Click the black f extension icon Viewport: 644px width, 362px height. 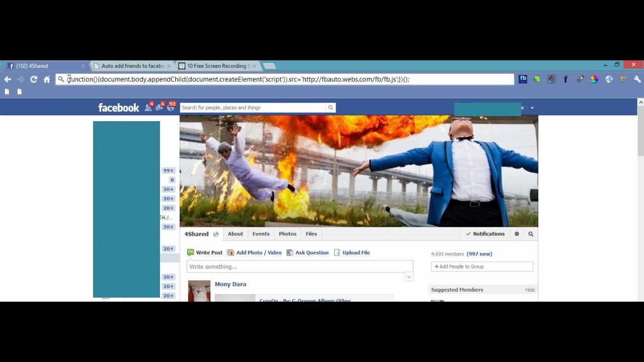566,79
